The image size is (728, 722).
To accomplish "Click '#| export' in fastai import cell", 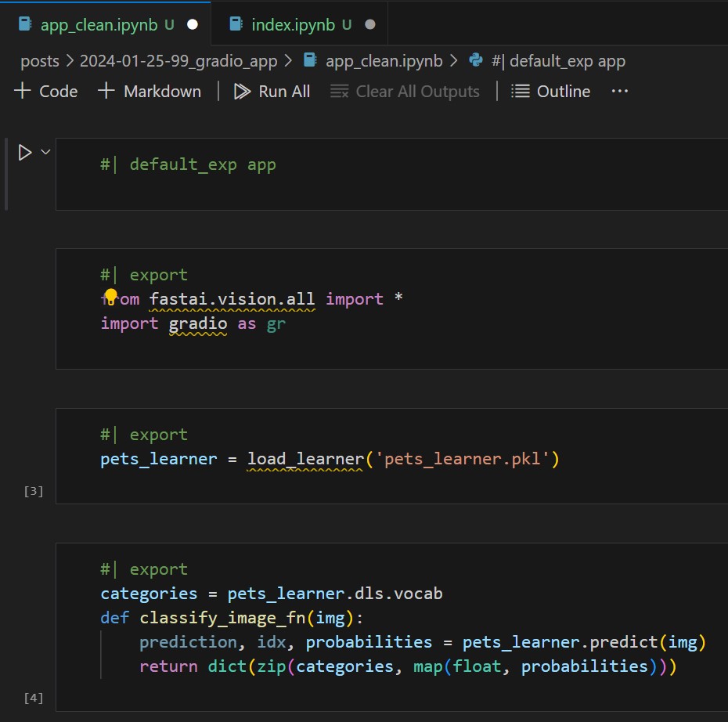I will click(144, 275).
